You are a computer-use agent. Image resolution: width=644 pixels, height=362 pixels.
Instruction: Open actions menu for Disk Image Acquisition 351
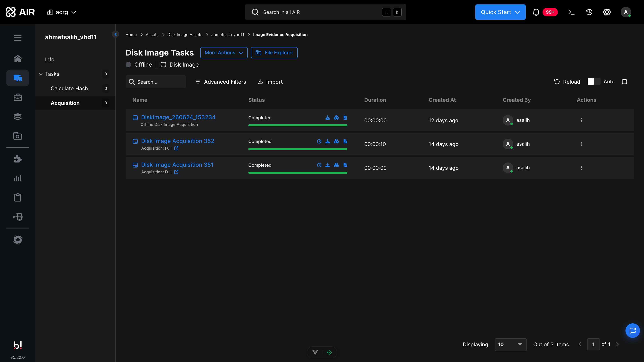point(581,168)
